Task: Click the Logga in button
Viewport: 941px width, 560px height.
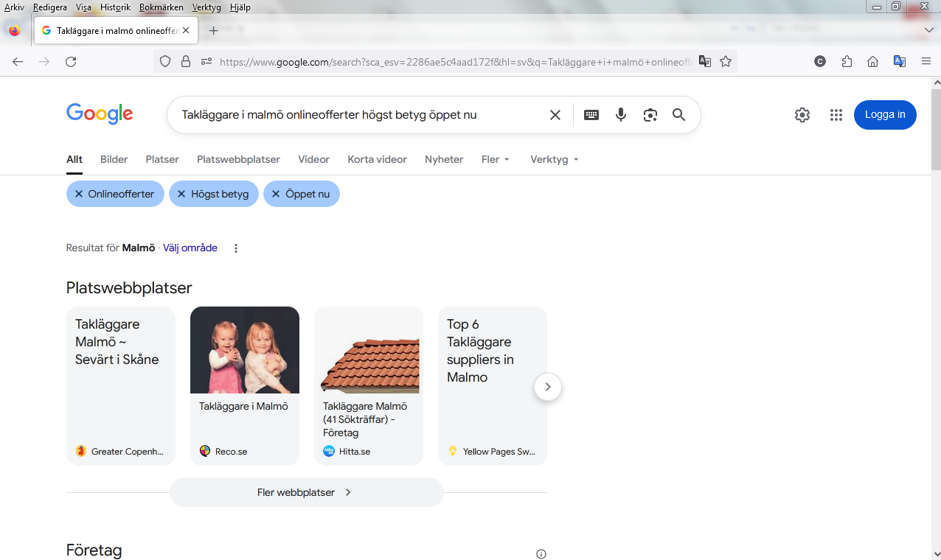Action: (885, 115)
